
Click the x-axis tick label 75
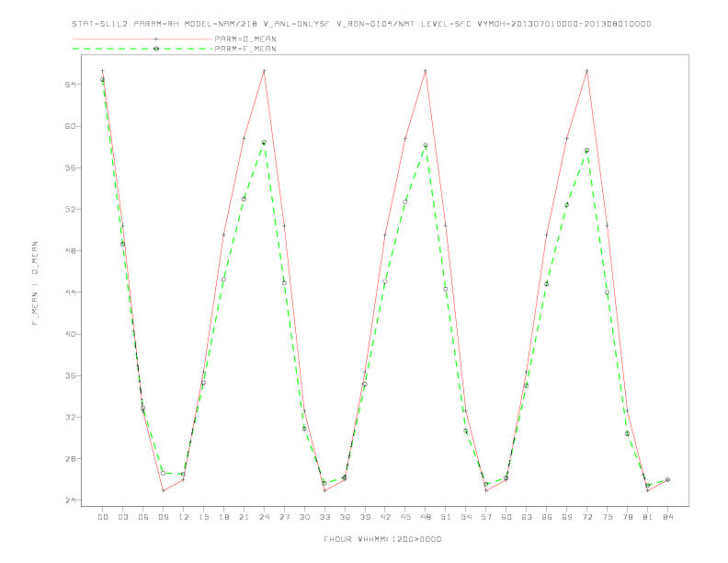(608, 517)
